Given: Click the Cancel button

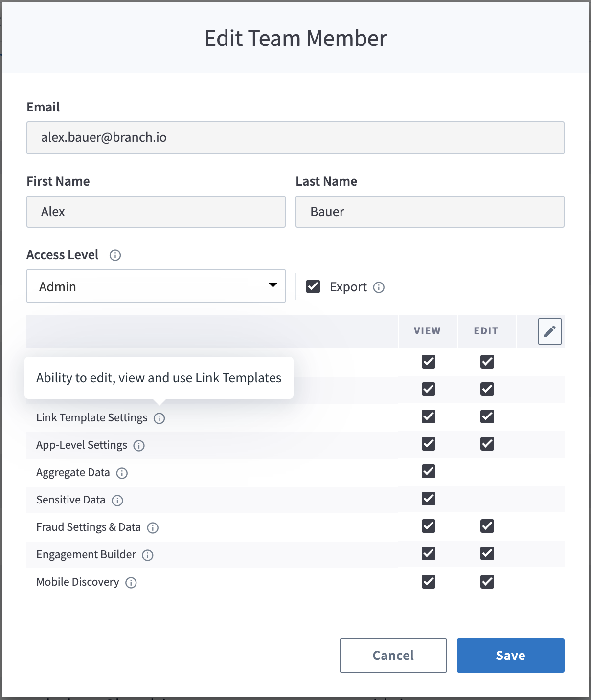Looking at the screenshot, I should pos(393,656).
